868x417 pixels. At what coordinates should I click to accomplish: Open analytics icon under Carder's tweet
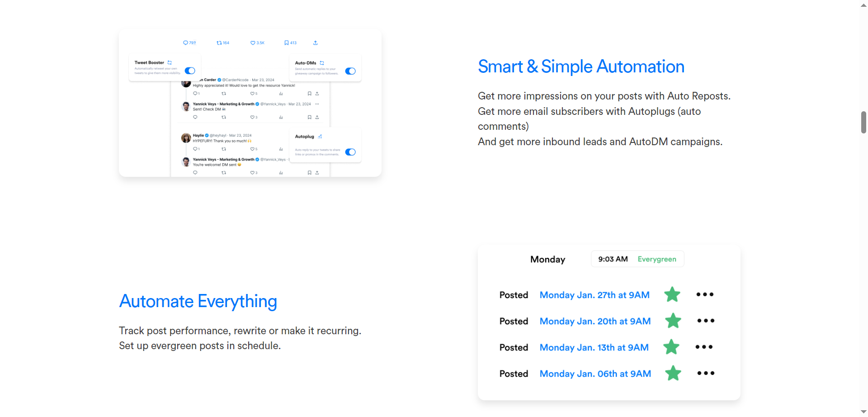point(281,94)
